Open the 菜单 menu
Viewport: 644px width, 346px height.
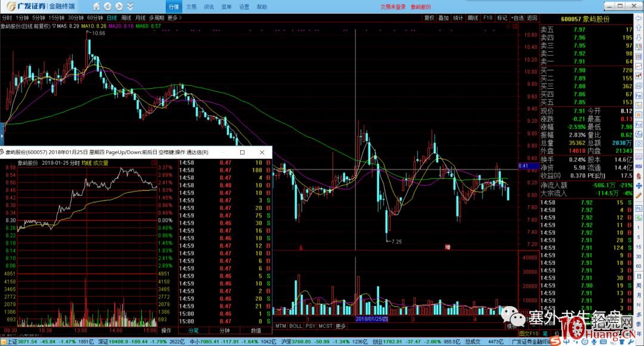[x=227, y=7]
